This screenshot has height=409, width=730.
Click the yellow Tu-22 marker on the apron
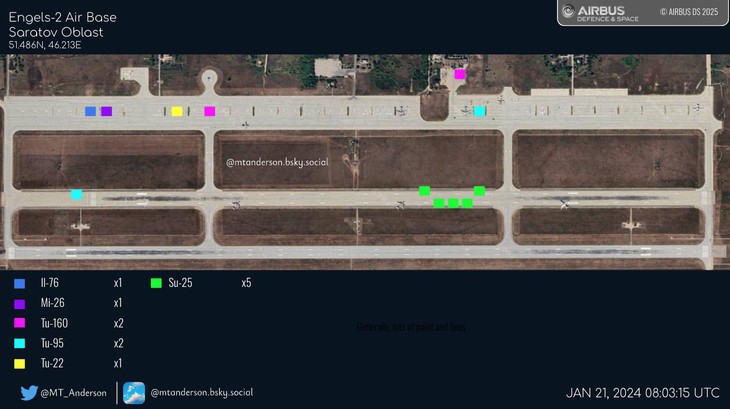click(x=177, y=111)
